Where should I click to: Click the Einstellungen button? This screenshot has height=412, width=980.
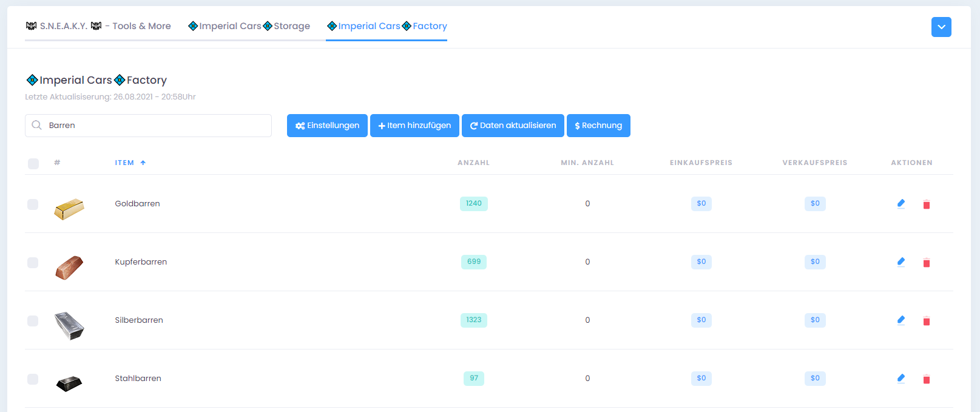click(x=327, y=126)
